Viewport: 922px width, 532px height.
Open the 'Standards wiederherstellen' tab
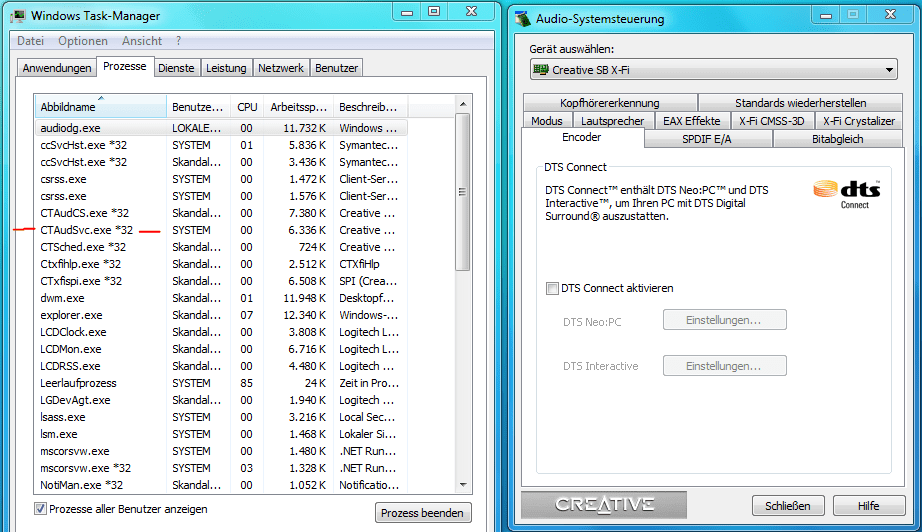click(x=800, y=103)
